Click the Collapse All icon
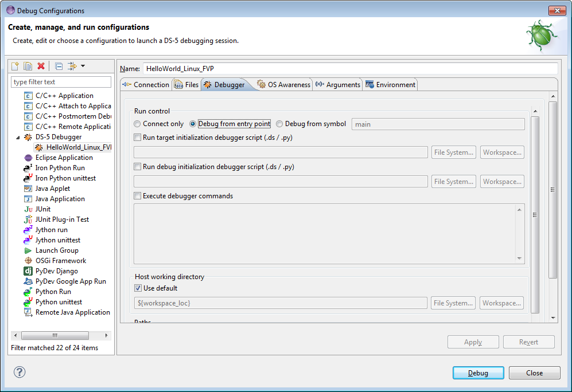 59,66
